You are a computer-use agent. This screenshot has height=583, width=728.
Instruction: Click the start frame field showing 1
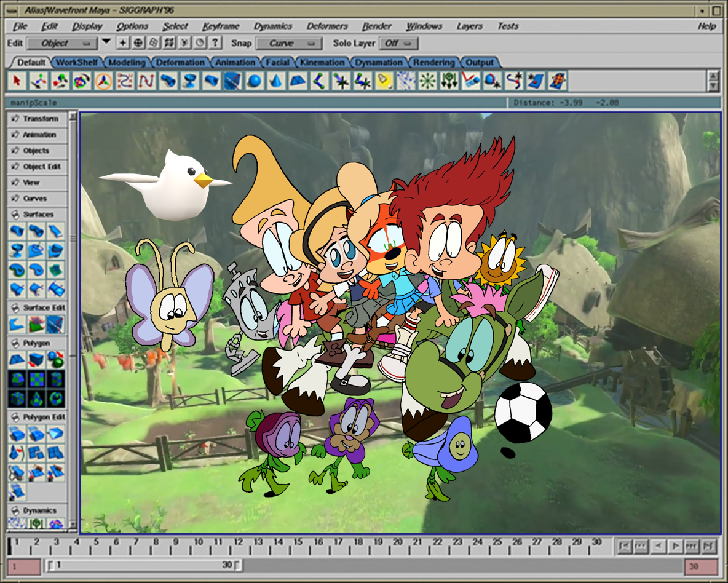point(24,567)
